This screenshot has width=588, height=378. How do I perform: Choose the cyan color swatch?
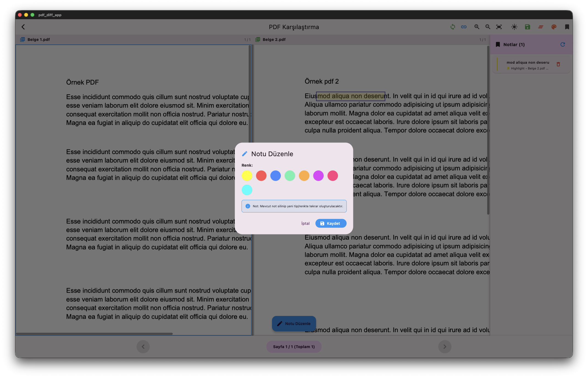pos(247,190)
